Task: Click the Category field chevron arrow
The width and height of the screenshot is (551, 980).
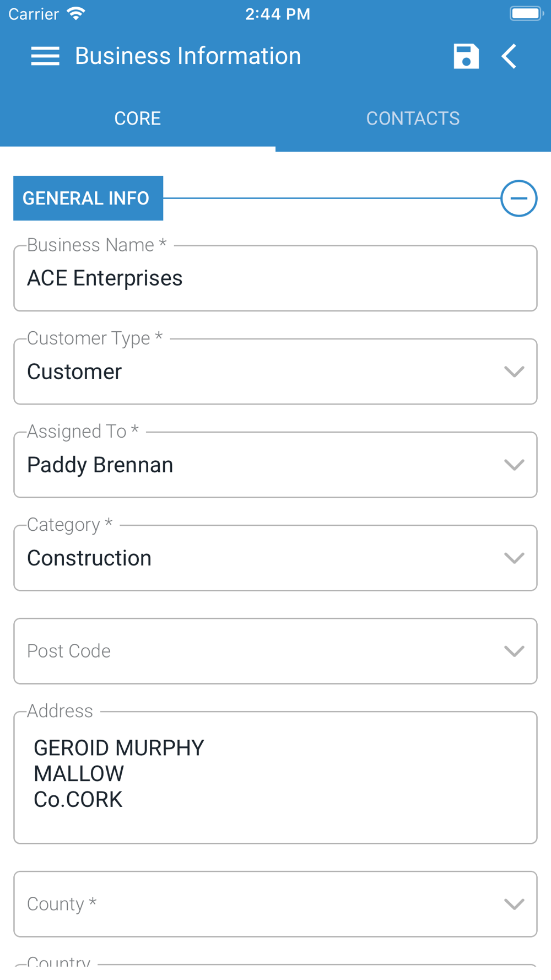Action: coord(514,558)
